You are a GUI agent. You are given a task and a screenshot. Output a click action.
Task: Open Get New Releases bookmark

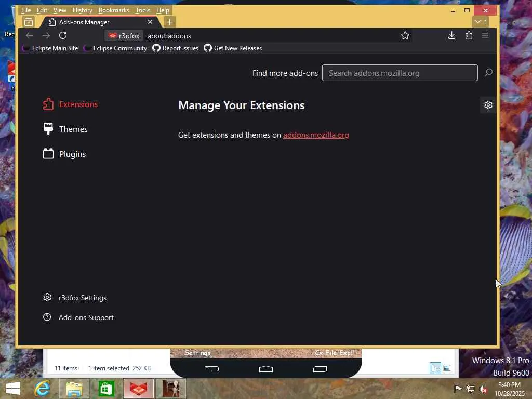[x=233, y=48]
